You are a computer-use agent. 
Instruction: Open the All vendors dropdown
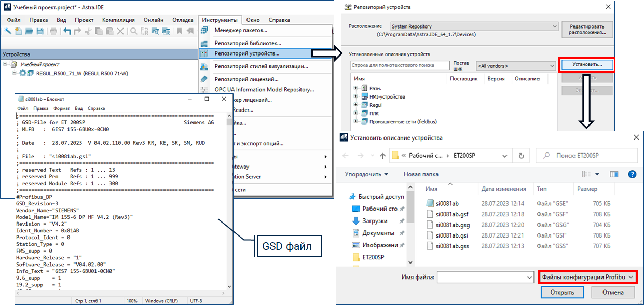[x=516, y=66]
